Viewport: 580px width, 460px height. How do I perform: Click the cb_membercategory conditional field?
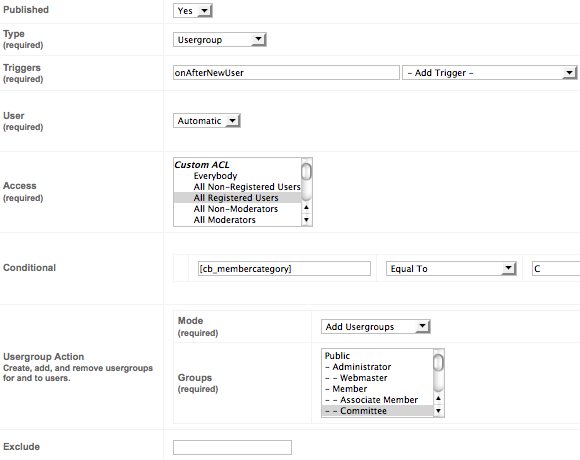coord(284,268)
